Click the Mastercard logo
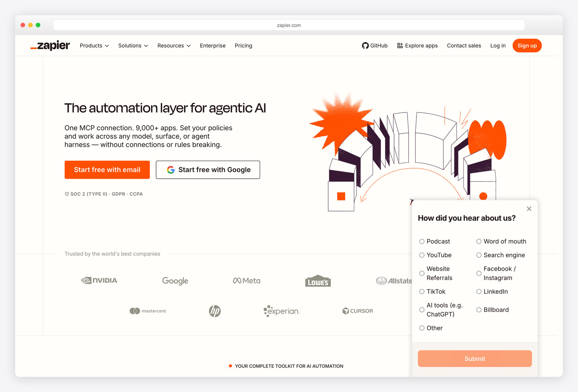The width and height of the screenshot is (578, 392). coord(148,311)
